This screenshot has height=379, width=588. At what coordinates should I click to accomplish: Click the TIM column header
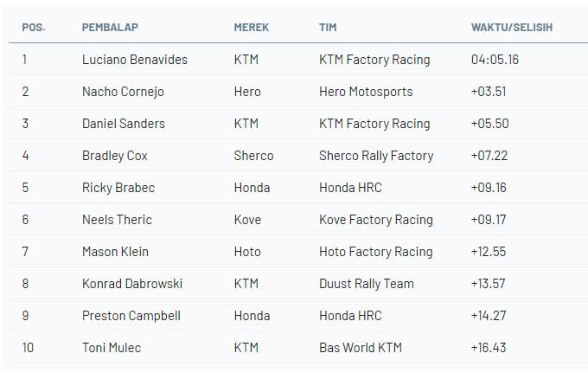click(328, 27)
